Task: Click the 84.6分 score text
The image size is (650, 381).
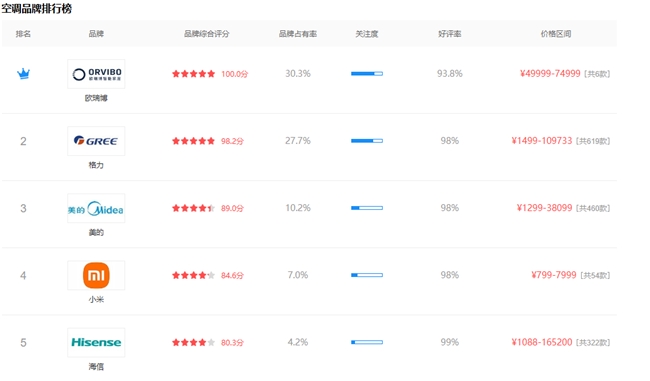Action: (233, 276)
